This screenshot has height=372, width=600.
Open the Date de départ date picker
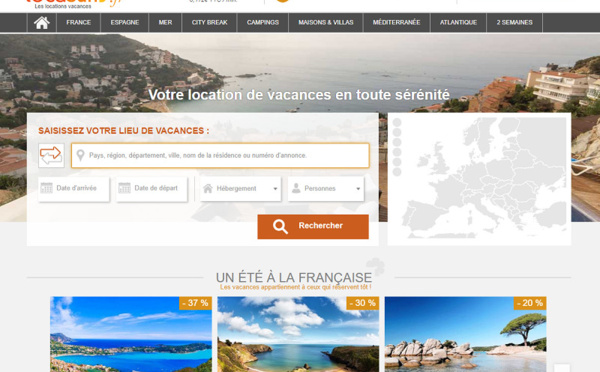(x=152, y=189)
